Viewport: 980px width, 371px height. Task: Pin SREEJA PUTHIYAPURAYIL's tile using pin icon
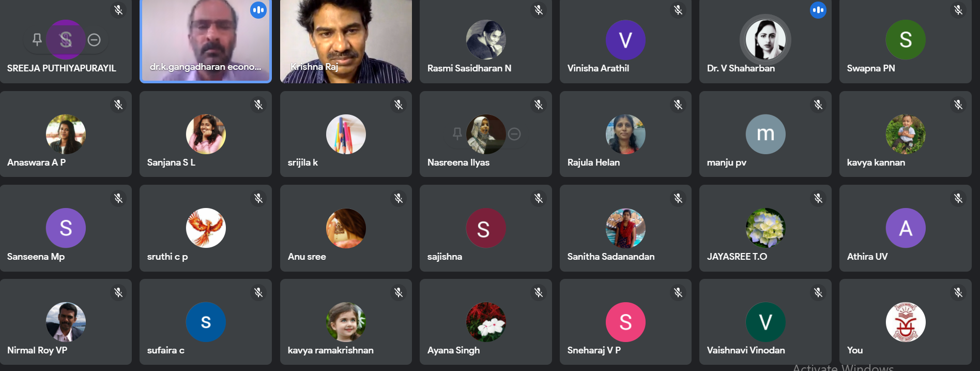[x=37, y=40]
